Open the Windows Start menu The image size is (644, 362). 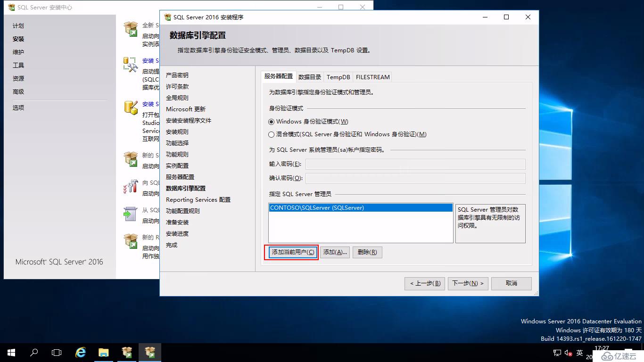click(x=11, y=353)
